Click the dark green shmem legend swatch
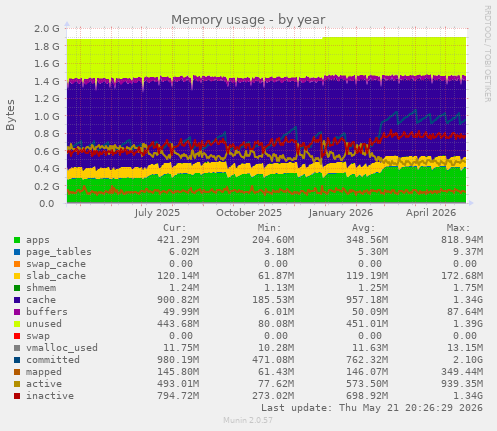The image size is (497, 431). [x=17, y=288]
